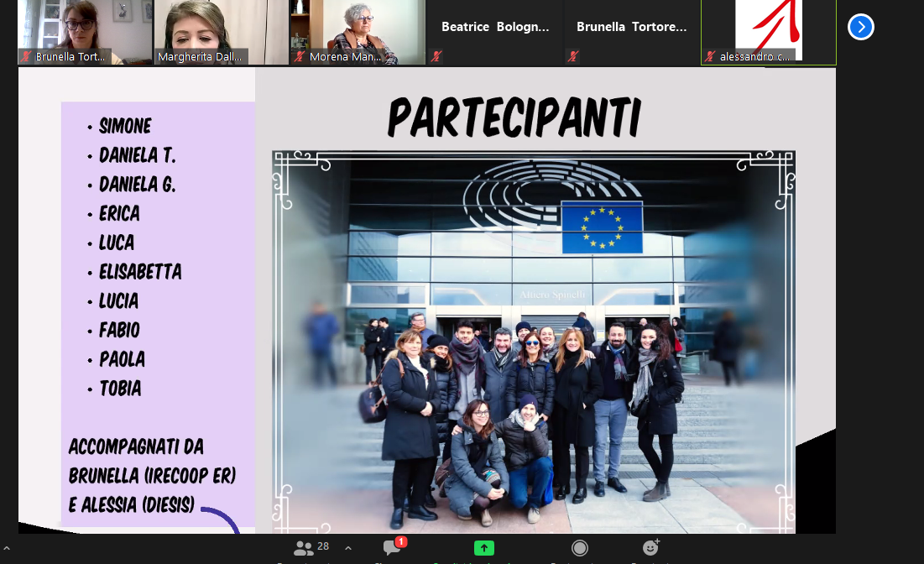Click the name ERICA in list
This screenshot has height=564, width=924.
[119, 213]
